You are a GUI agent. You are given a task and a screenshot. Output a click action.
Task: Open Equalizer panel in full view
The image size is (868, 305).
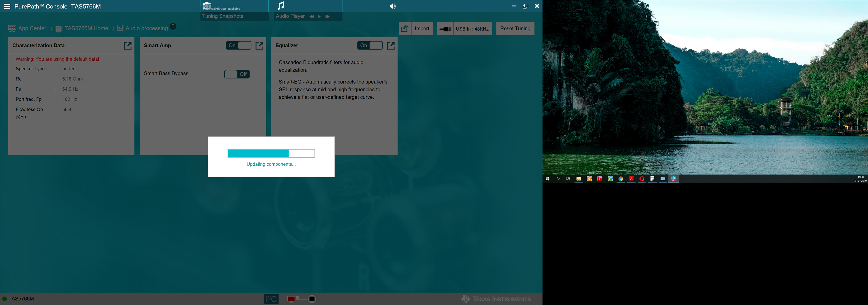tap(391, 45)
